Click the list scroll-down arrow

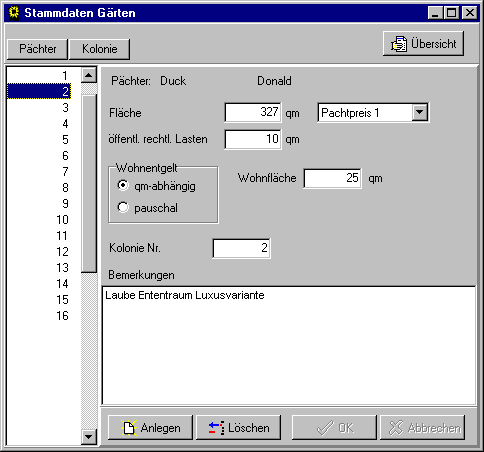[x=89, y=436]
